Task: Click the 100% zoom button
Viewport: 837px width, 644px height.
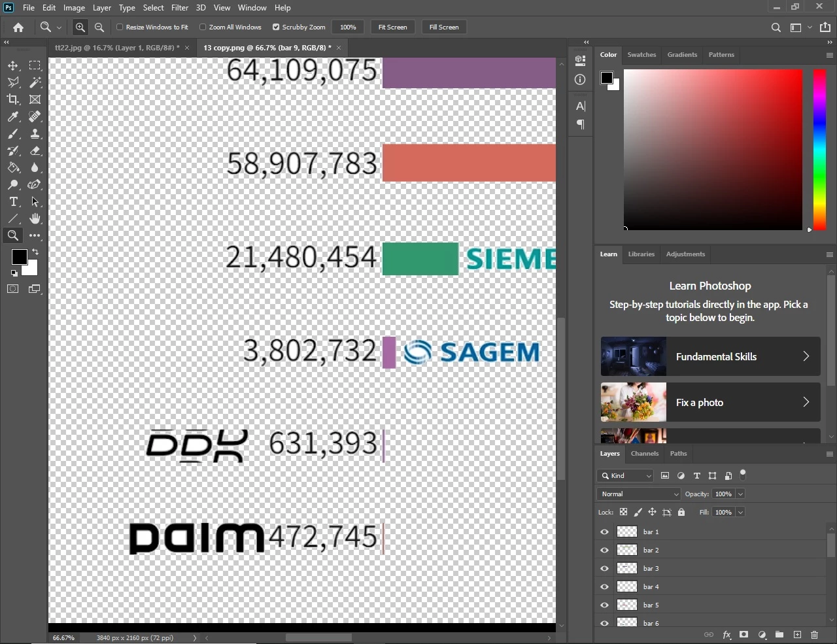Action: [348, 27]
